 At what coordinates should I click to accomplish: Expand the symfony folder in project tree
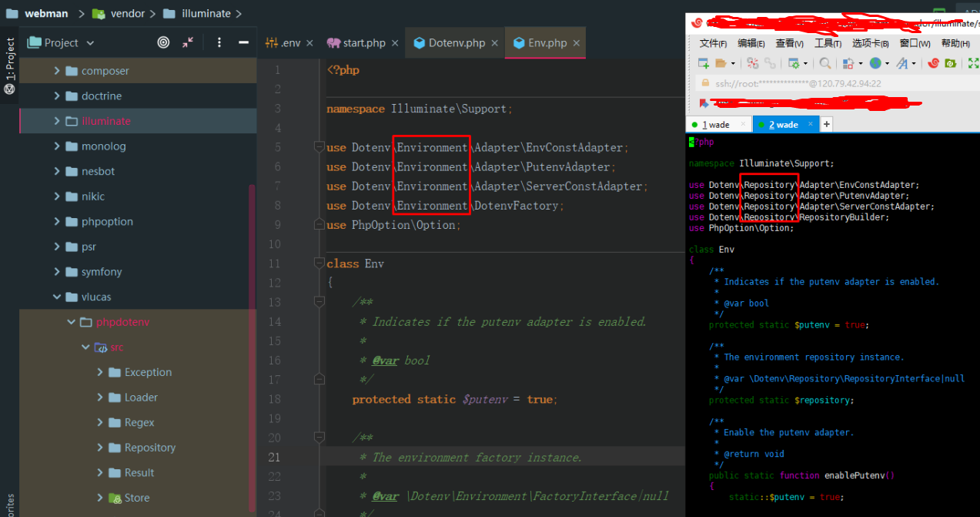click(x=56, y=272)
